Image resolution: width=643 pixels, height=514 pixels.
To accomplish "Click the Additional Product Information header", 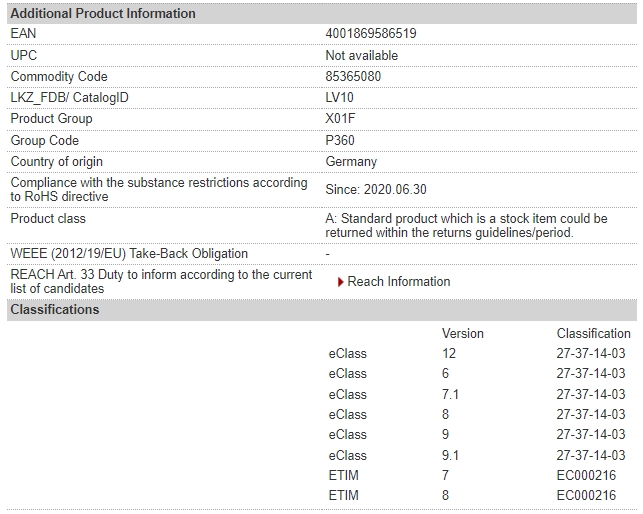I will click(322, 14).
